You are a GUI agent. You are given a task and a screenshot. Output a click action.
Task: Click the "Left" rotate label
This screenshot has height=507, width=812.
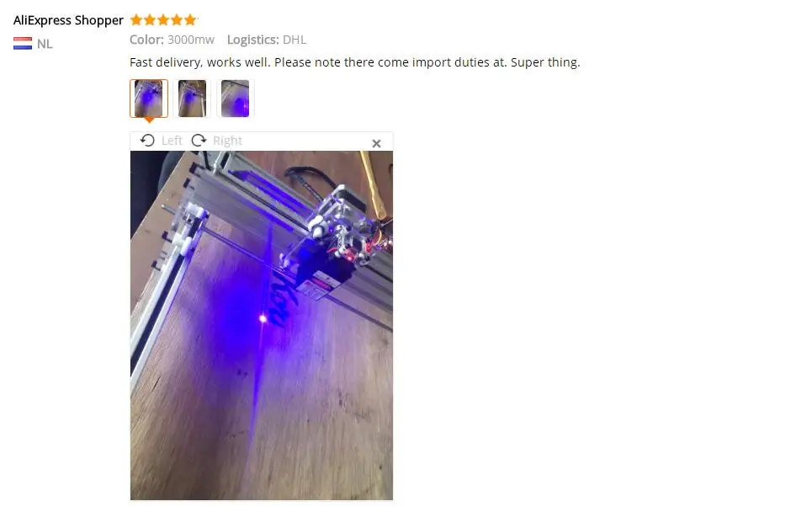(x=172, y=141)
